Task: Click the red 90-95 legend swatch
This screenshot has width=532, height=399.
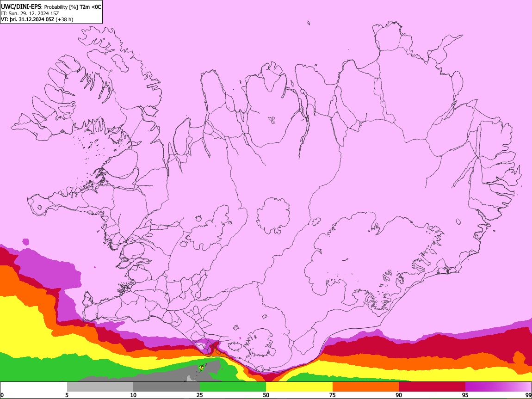Action: tap(432, 387)
